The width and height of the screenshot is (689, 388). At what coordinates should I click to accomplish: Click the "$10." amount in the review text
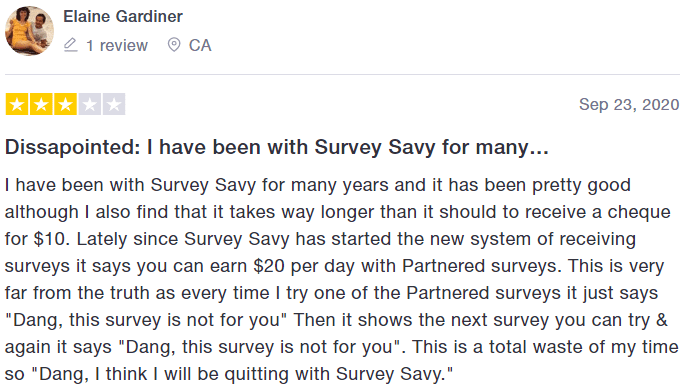coord(51,239)
